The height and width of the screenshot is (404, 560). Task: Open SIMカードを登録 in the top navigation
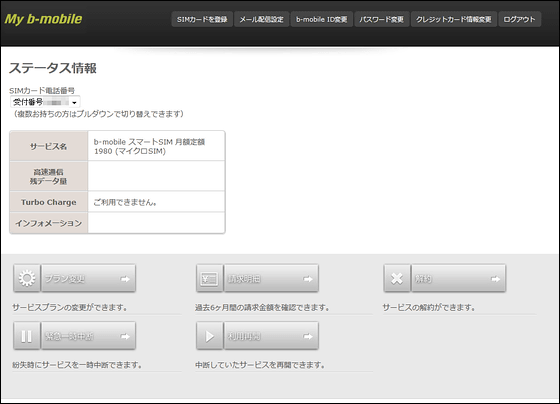pos(202,19)
